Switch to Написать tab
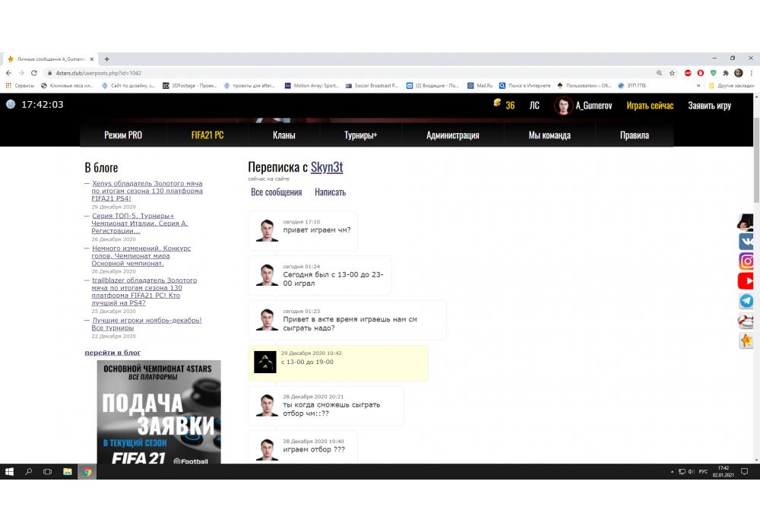 tap(330, 192)
